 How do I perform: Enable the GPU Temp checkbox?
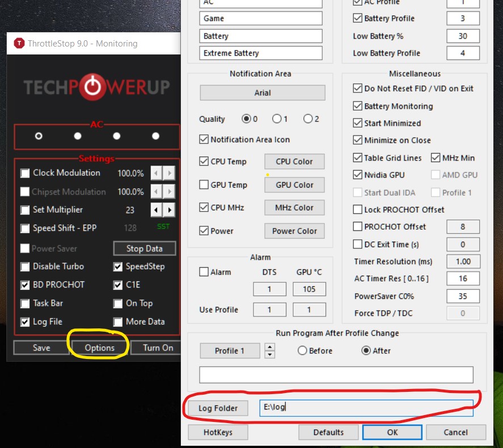pos(204,185)
